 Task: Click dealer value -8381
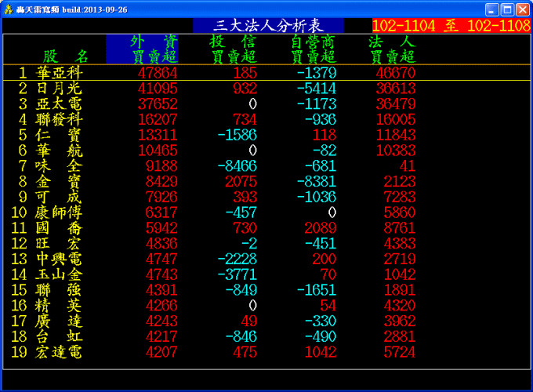(317, 182)
